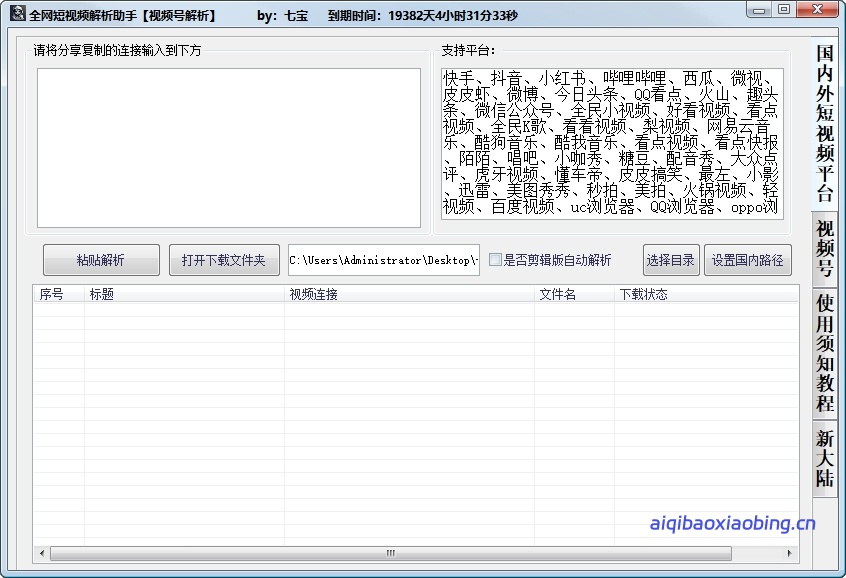The width and height of the screenshot is (846, 578).
Task: Open download folder with 打开下载文件夹
Action: 224,260
